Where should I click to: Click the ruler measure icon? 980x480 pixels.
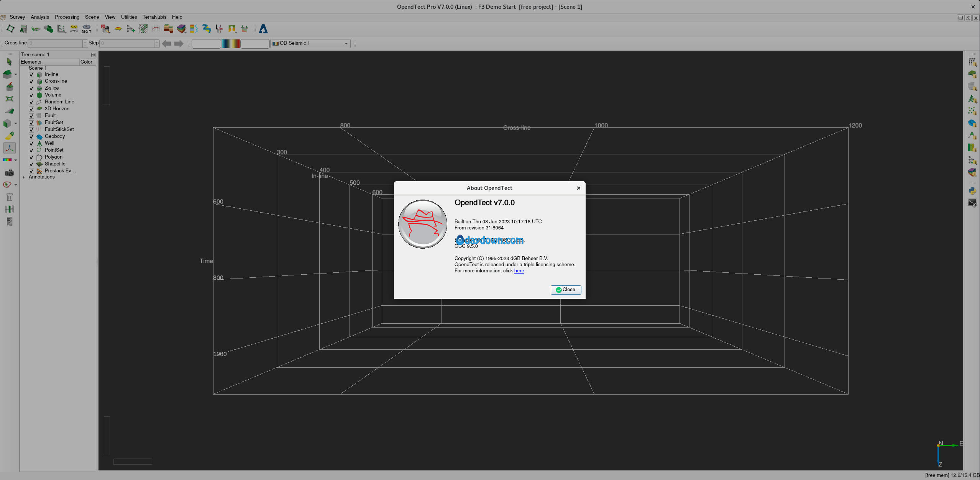tap(10, 221)
